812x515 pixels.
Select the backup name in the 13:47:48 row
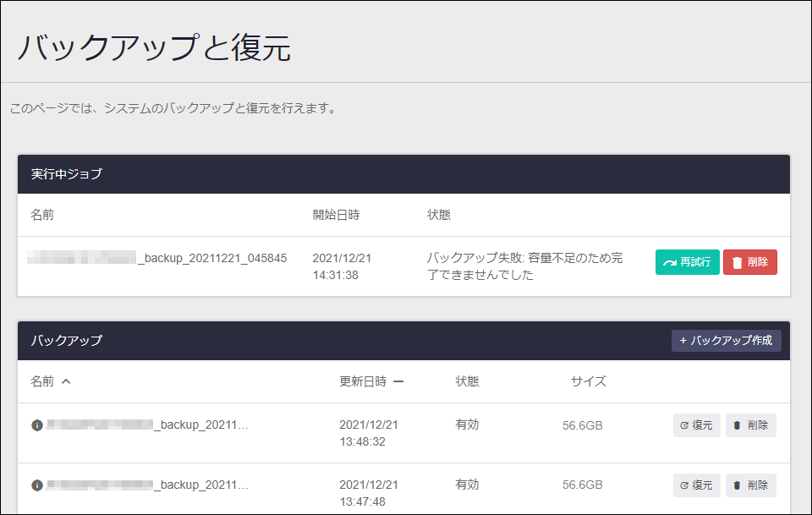[x=148, y=485]
